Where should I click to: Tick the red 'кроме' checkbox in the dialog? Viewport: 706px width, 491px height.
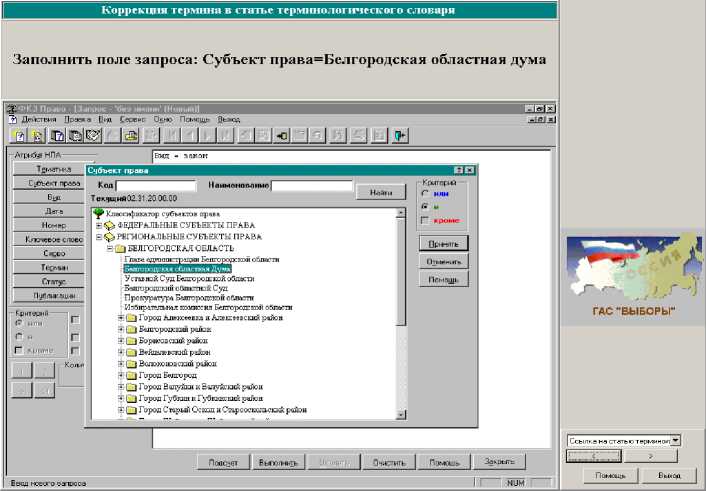[x=425, y=220]
